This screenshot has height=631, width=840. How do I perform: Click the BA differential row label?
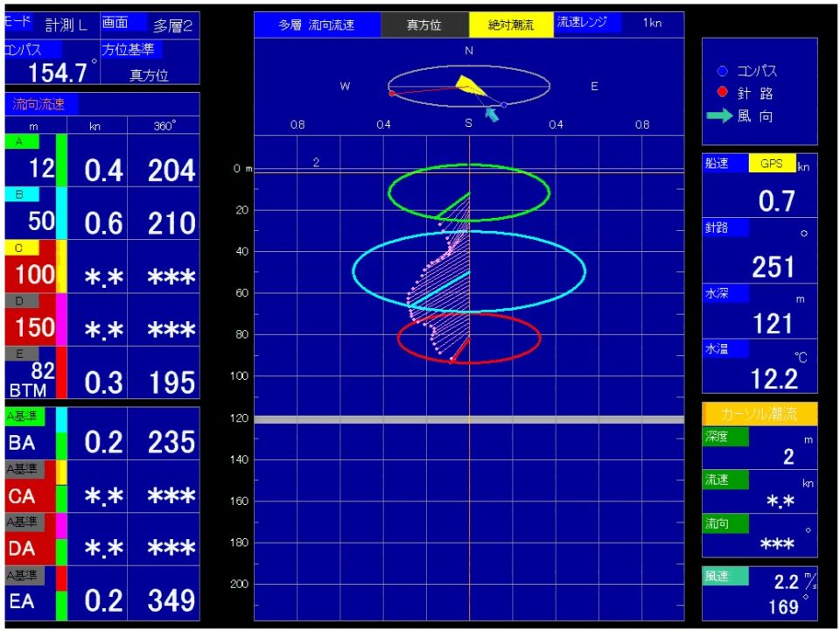click(22, 443)
